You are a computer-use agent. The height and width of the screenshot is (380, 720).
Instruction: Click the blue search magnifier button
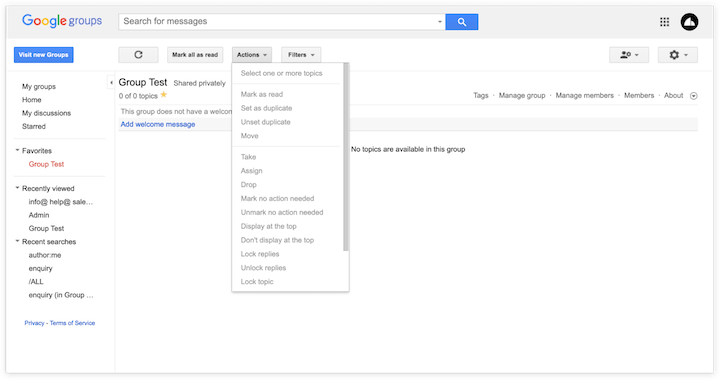(x=461, y=22)
